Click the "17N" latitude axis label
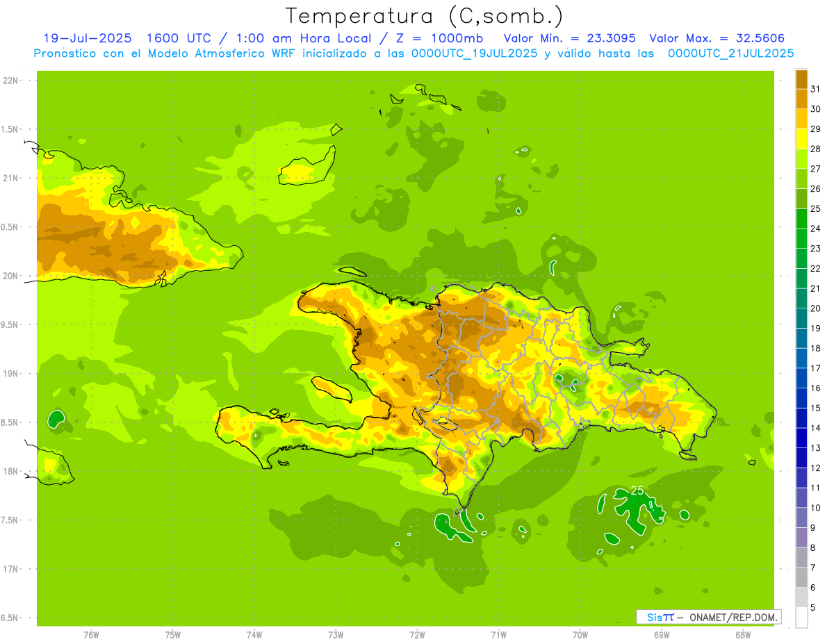This screenshot has width=834, height=644. (10, 569)
